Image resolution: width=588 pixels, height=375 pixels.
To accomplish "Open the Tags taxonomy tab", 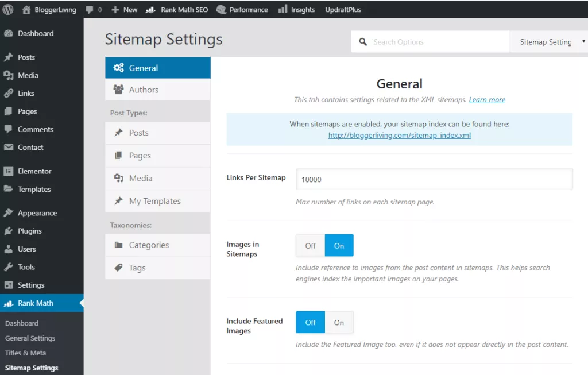I will click(x=158, y=268).
